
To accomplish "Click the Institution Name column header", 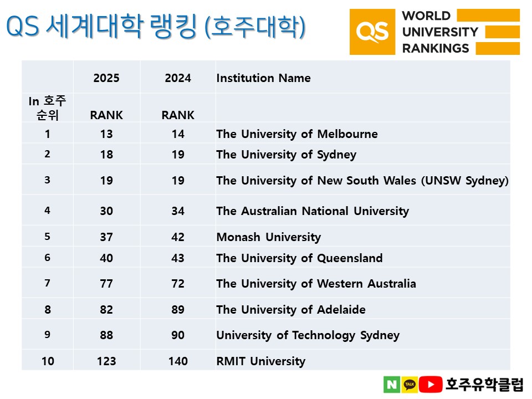I will click(264, 78).
